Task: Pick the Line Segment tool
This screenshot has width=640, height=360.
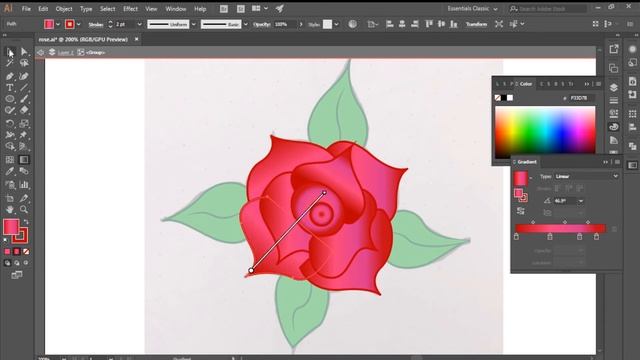Action: click(x=24, y=87)
